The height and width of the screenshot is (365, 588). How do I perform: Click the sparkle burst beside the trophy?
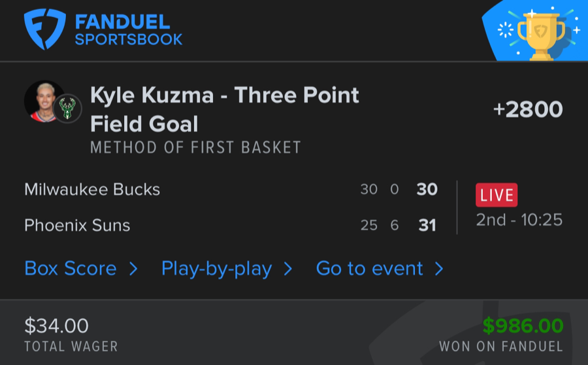pos(504,30)
